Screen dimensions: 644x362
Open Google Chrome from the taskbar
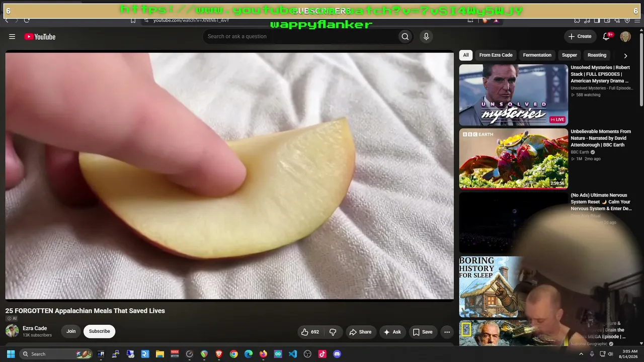click(233, 354)
